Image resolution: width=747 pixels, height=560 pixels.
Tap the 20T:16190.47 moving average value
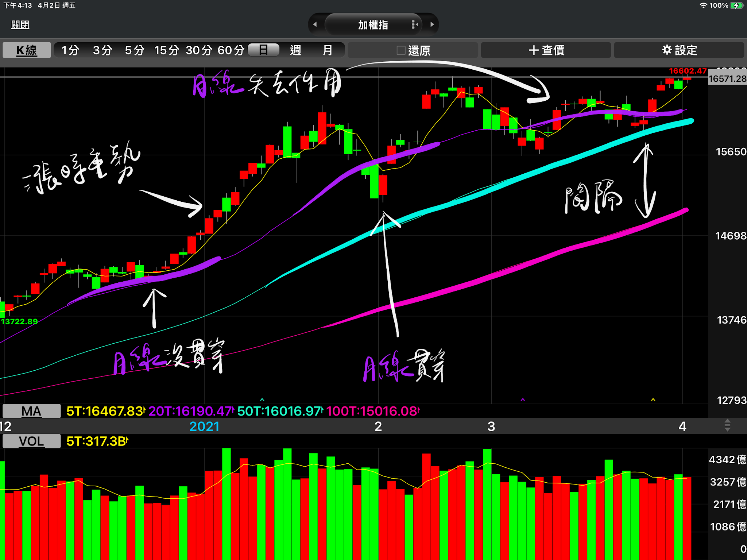point(191,411)
